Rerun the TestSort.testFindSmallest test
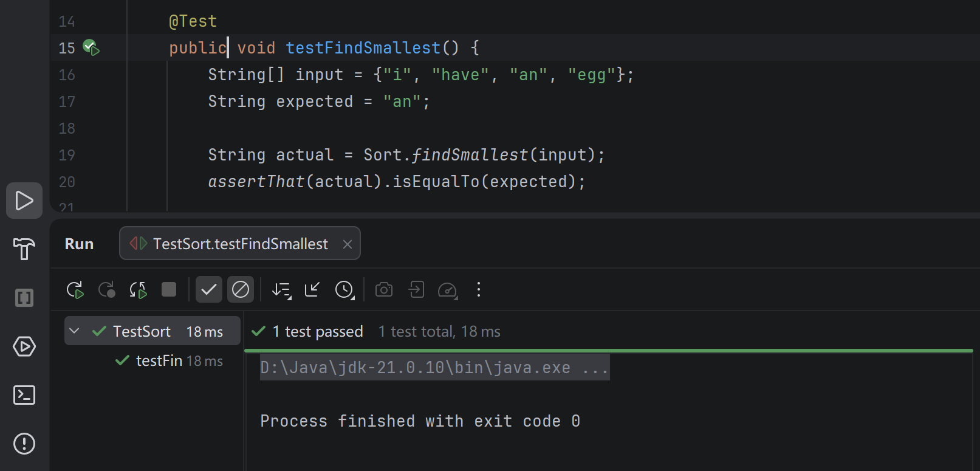This screenshot has width=980, height=471. click(x=75, y=290)
